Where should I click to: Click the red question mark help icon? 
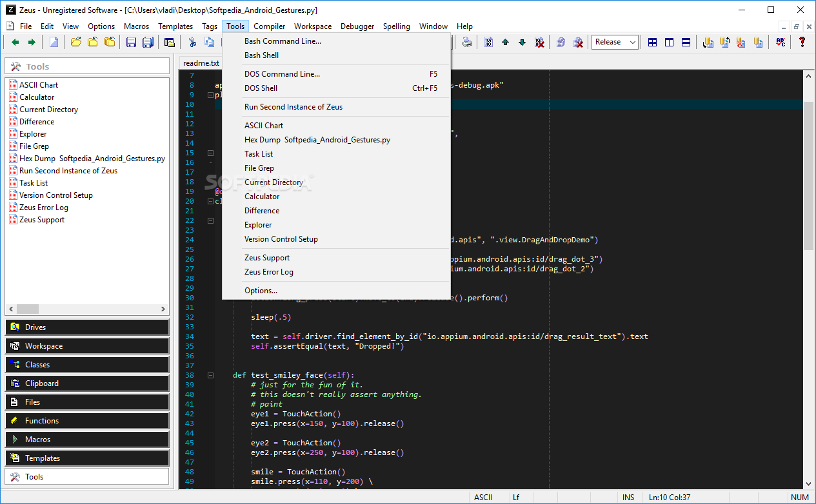802,43
